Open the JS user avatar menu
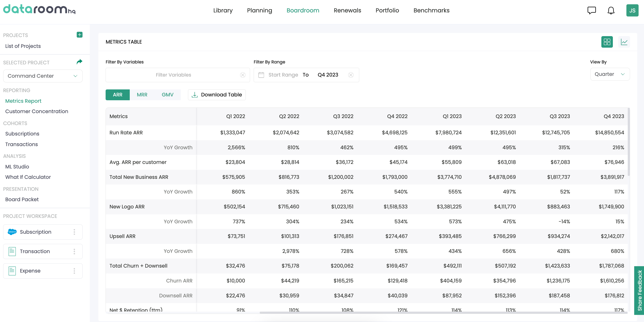Viewport: 644px width, 322px height. tap(632, 11)
